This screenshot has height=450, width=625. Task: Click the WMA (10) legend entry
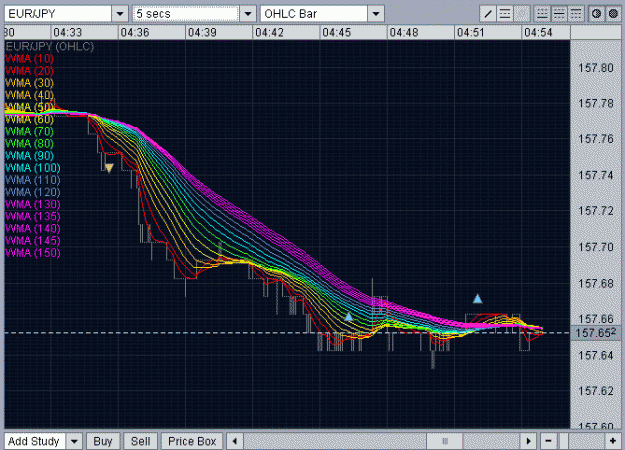tap(29, 59)
